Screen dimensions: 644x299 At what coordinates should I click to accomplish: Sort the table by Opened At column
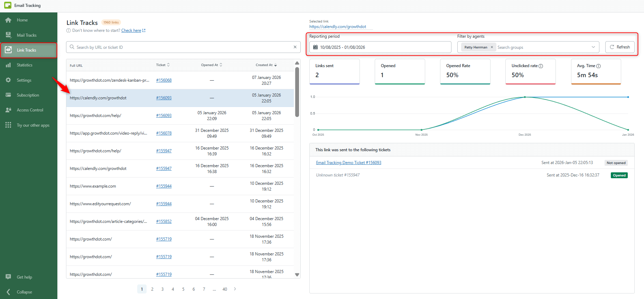[212, 65]
